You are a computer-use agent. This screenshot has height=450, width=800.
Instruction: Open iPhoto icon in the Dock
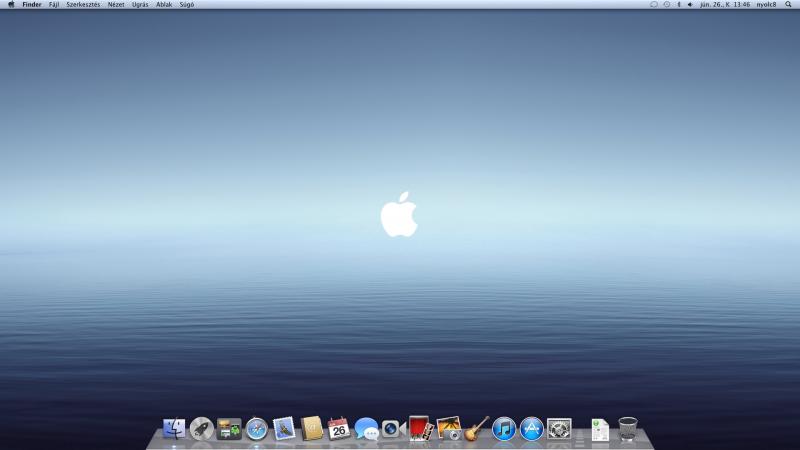[x=449, y=428]
